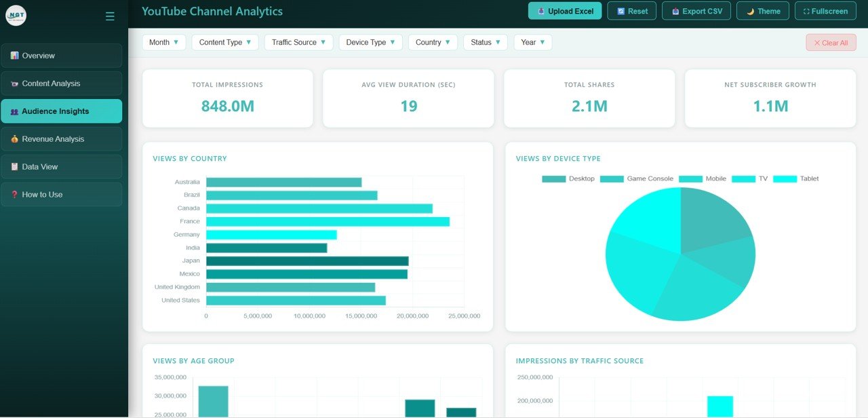Switch the dashboard Theme

[762, 10]
